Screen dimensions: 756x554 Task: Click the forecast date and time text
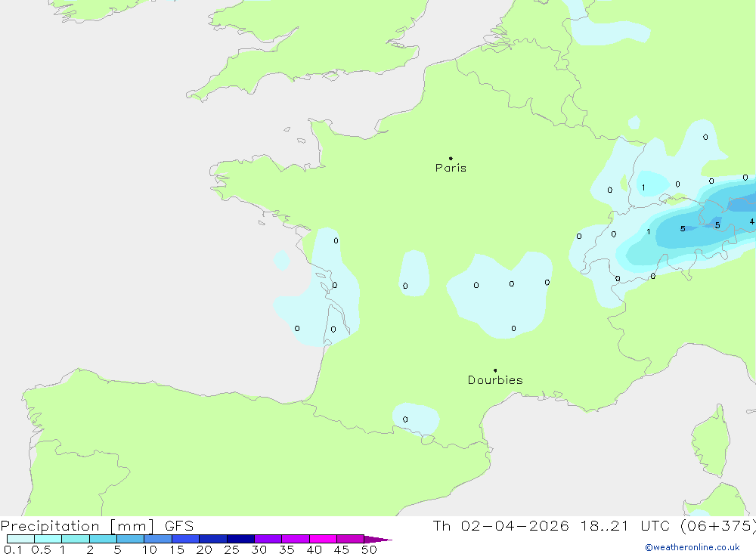pyautogui.click(x=594, y=526)
